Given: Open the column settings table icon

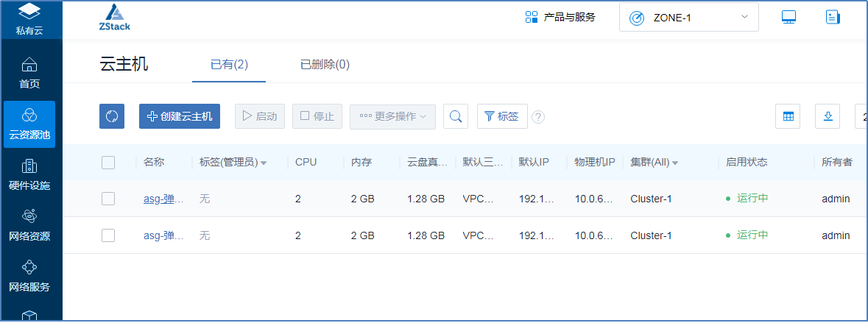Looking at the screenshot, I should tap(788, 116).
